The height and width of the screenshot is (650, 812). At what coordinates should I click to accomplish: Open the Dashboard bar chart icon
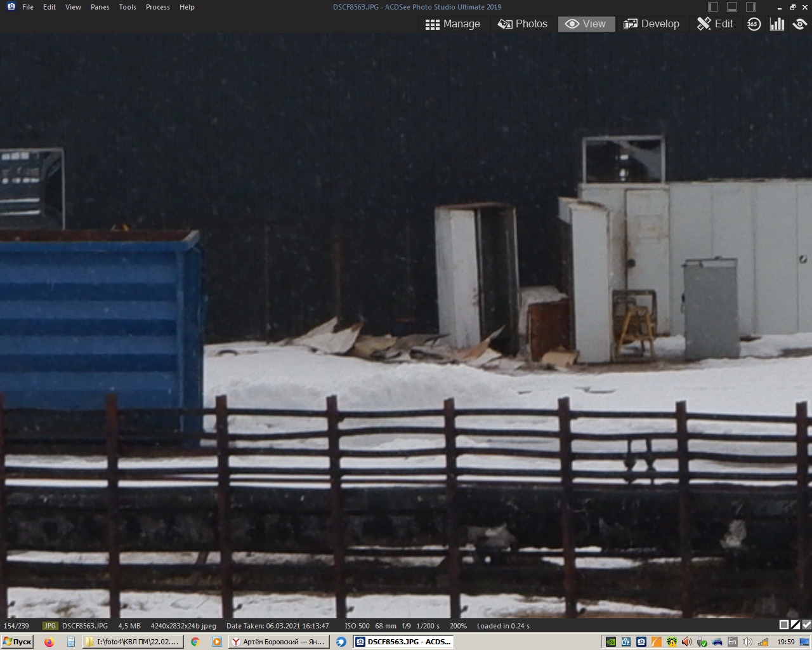tap(776, 24)
